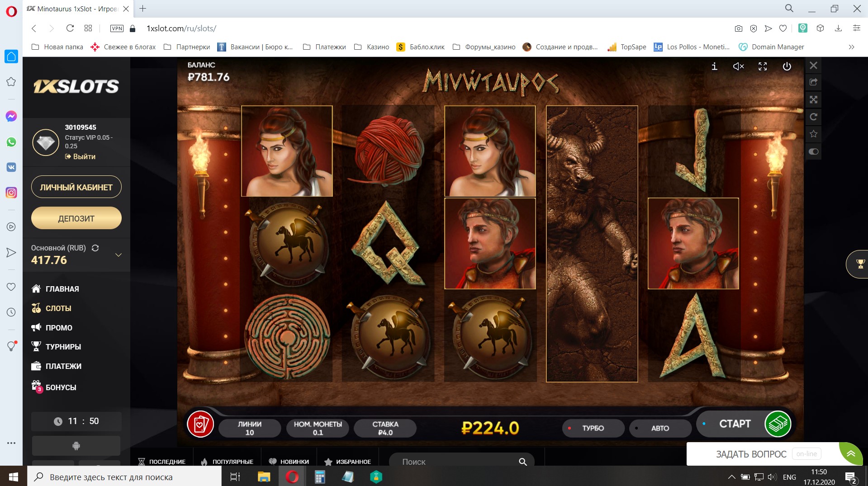Toggle the switch in game side panel
The width and height of the screenshot is (868, 486).
(x=813, y=151)
